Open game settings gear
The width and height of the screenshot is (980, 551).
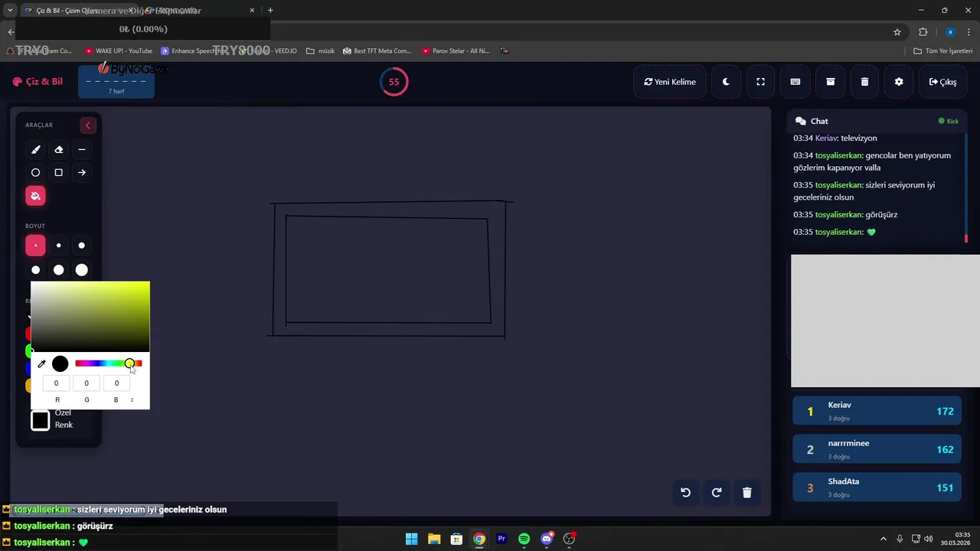899,82
